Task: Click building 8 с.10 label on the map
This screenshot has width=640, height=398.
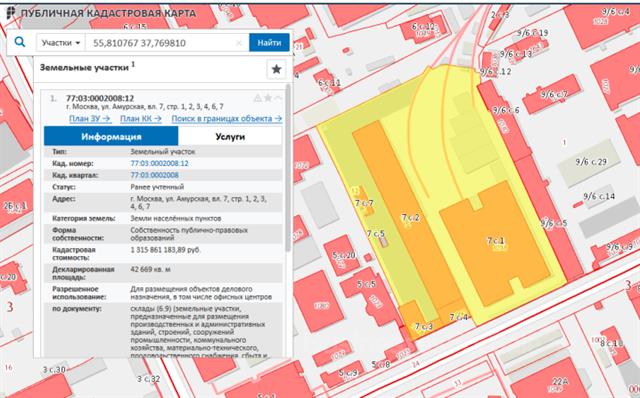Action: 611,344
